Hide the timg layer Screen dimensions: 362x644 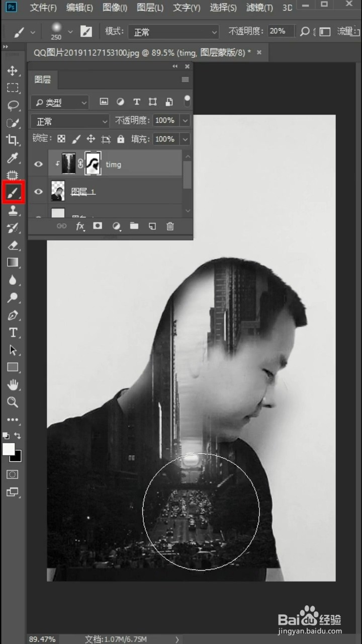click(x=38, y=164)
